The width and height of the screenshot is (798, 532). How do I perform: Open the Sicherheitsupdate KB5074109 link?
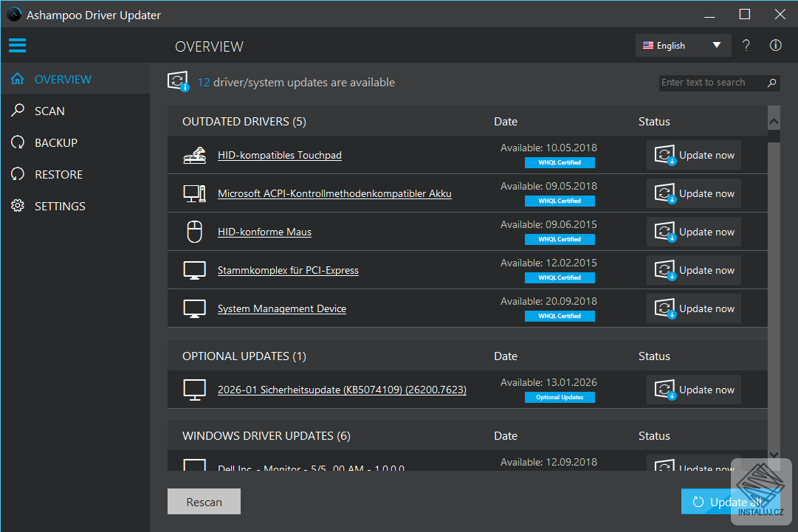coord(342,390)
